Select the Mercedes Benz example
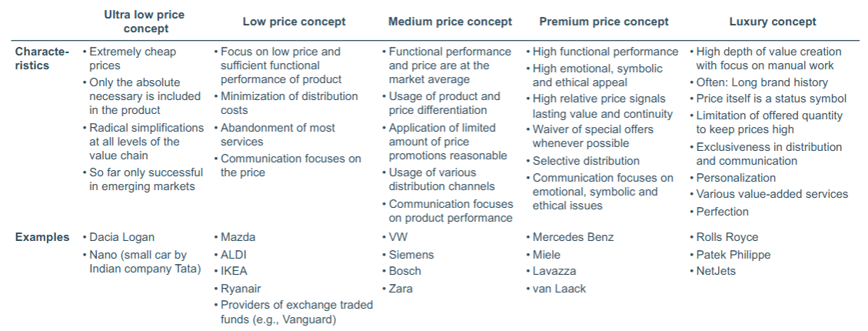 pos(573,237)
